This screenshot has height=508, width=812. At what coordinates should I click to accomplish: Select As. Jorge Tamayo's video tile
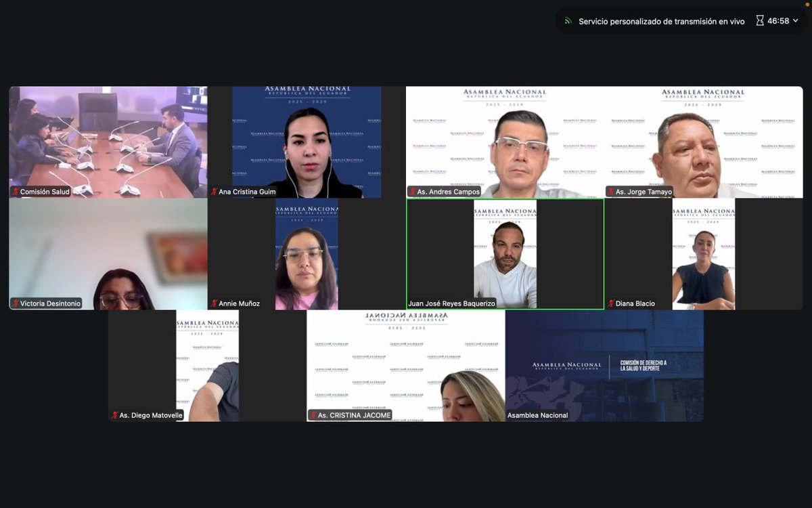pos(704,142)
